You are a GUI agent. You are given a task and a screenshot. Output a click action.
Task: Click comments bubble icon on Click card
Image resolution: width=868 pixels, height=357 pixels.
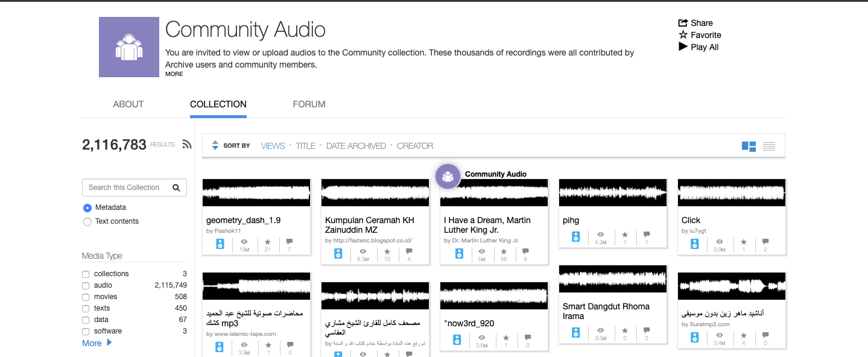click(765, 241)
